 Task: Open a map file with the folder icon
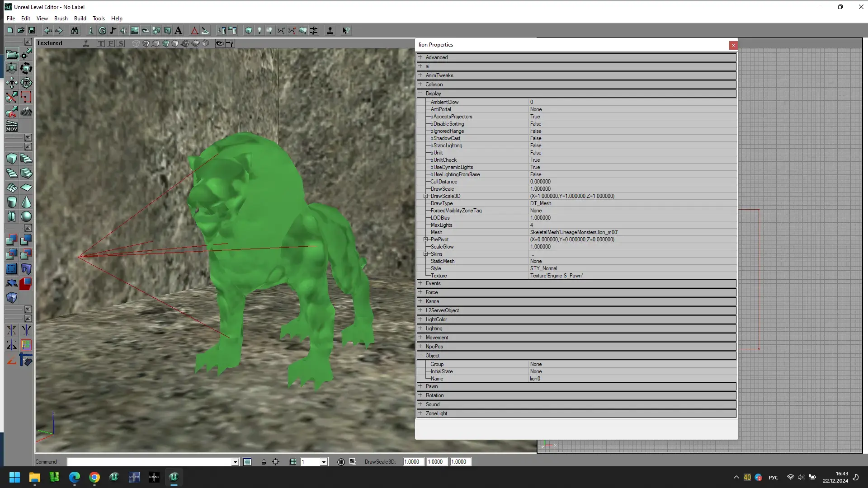click(x=21, y=30)
